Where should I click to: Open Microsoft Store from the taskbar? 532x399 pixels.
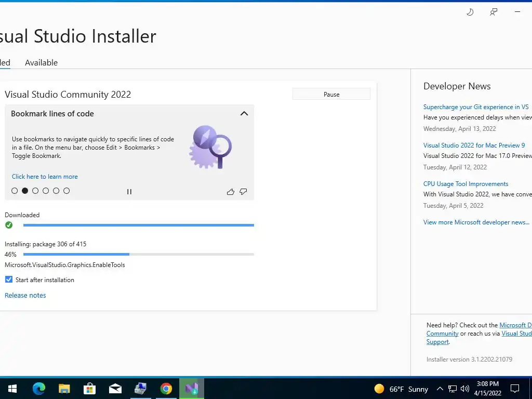pos(89,389)
